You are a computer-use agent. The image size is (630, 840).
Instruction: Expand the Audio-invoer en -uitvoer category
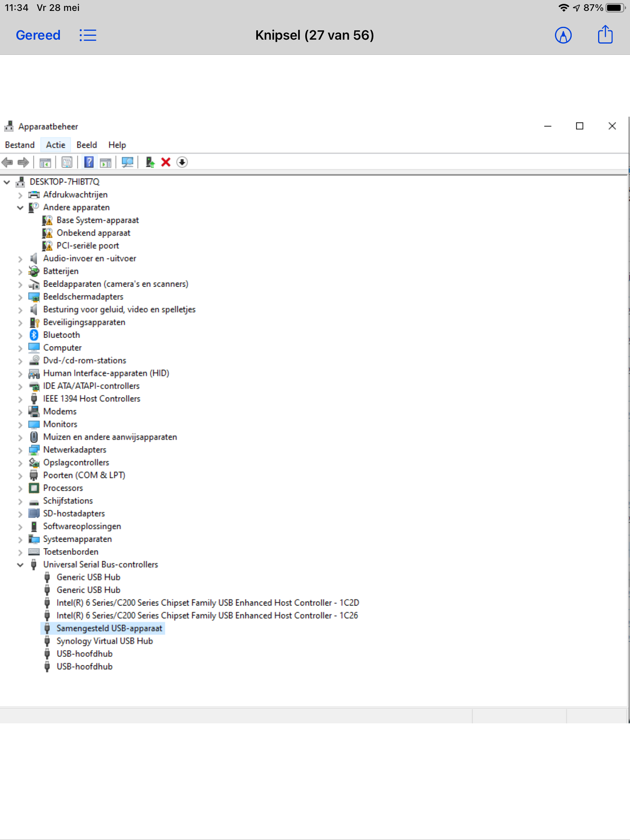pos(20,259)
